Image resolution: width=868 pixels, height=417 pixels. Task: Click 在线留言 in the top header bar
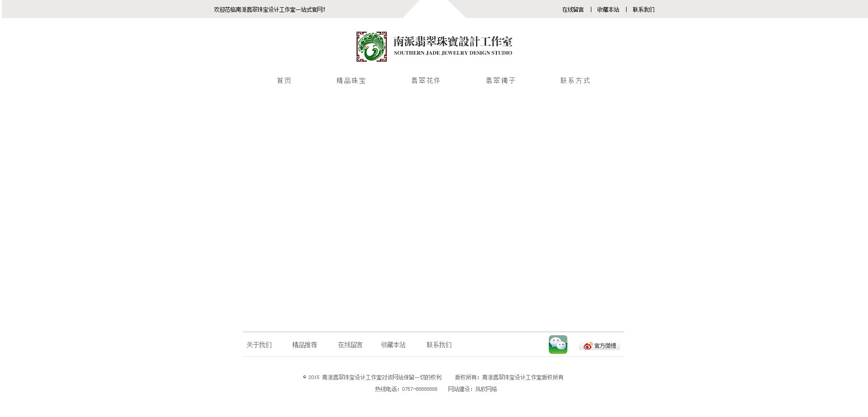573,9
